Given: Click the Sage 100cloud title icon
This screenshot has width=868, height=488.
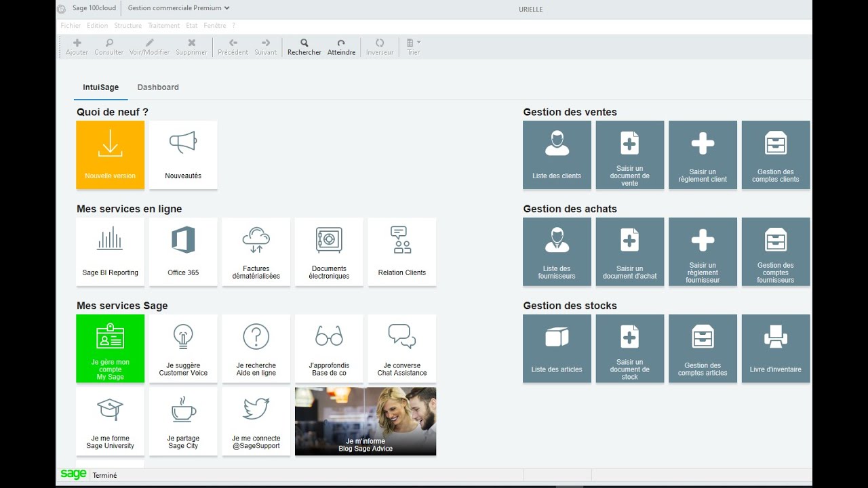Looking at the screenshot, I should [62, 9].
